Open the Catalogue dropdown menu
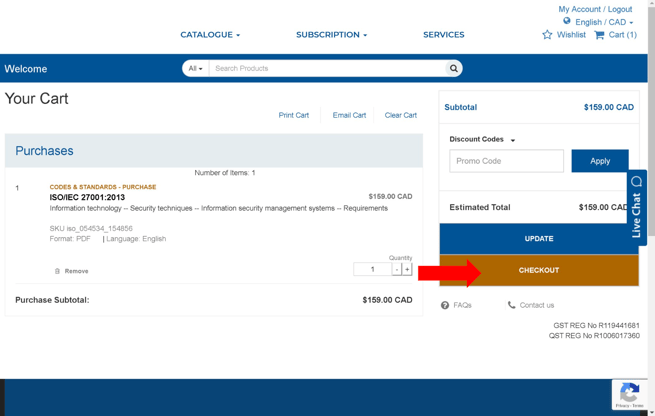 pos(210,35)
